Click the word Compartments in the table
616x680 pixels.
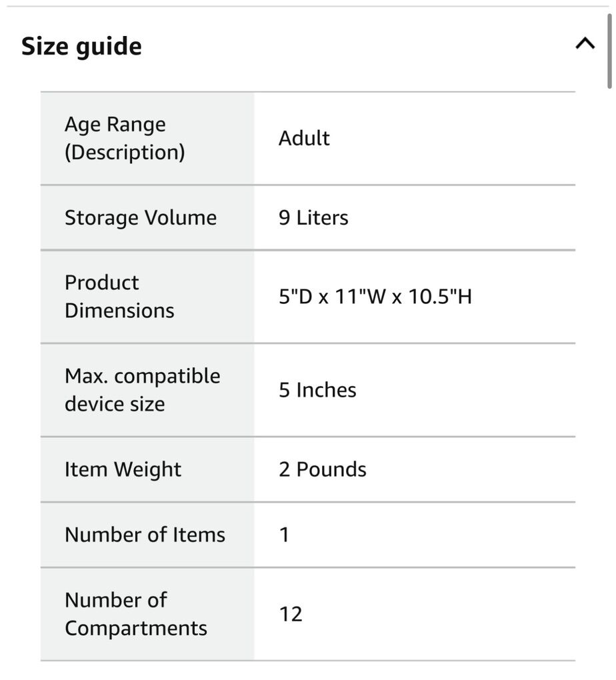135,628
